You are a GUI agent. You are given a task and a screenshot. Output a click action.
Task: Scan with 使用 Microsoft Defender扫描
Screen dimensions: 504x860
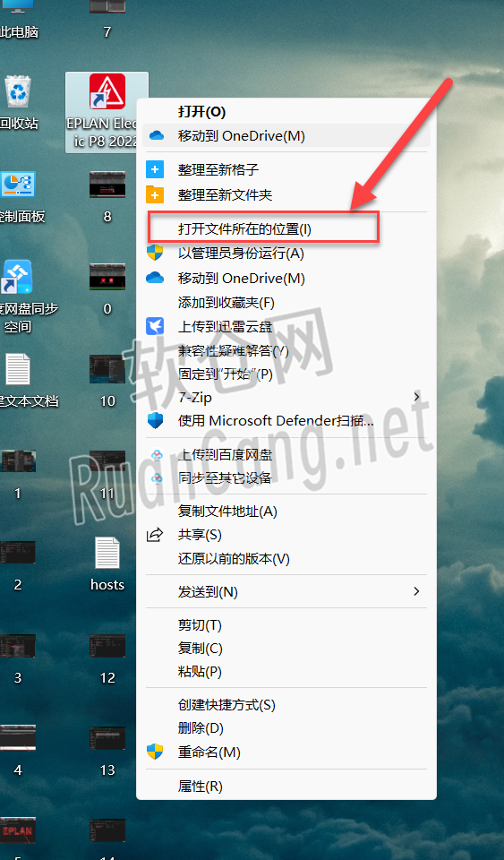coord(286,421)
